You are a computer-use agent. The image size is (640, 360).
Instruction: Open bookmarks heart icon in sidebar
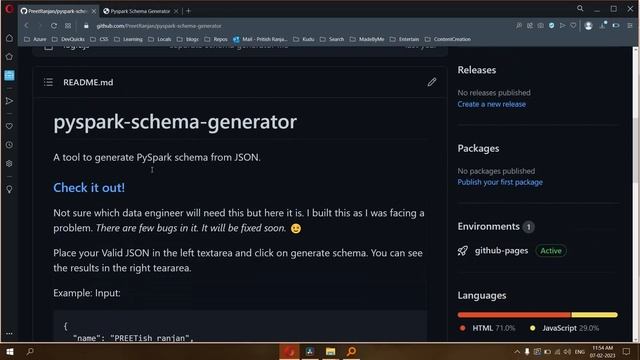9,126
